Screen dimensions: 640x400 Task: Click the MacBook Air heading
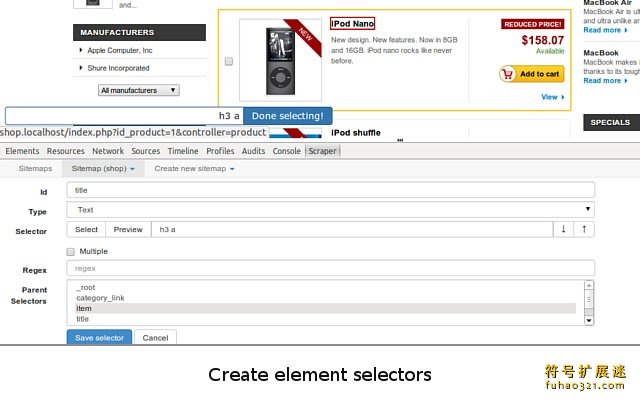click(x=607, y=3)
